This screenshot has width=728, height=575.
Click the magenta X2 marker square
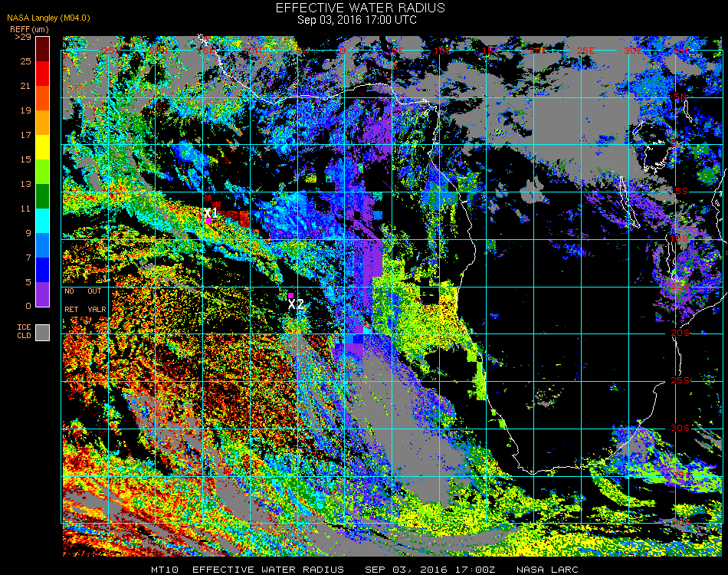coord(290,295)
